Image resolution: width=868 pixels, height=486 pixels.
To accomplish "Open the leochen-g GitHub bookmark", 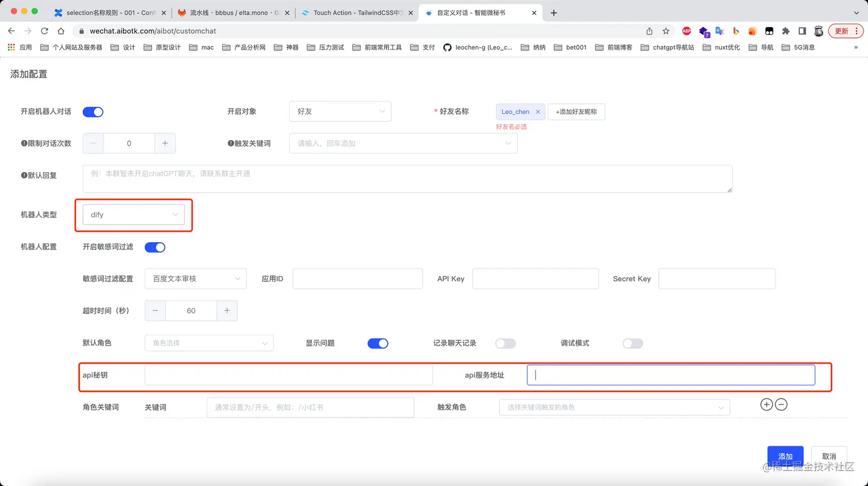I will pos(478,48).
